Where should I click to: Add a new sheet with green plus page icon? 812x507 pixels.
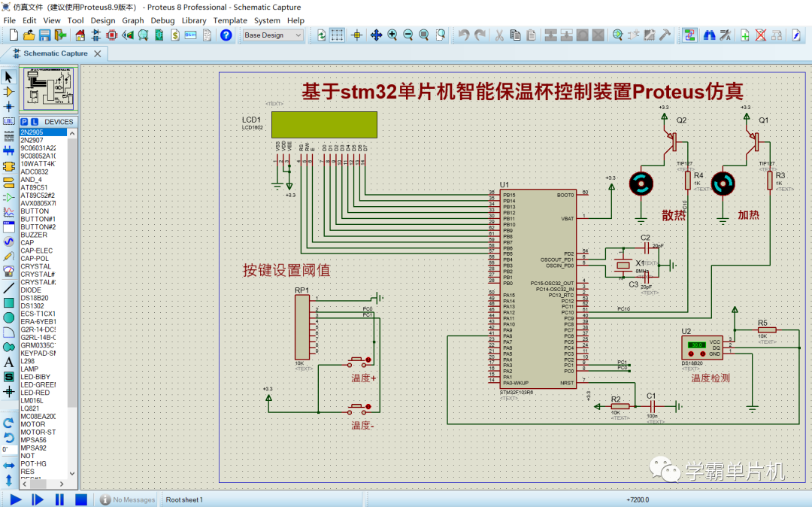click(x=744, y=35)
